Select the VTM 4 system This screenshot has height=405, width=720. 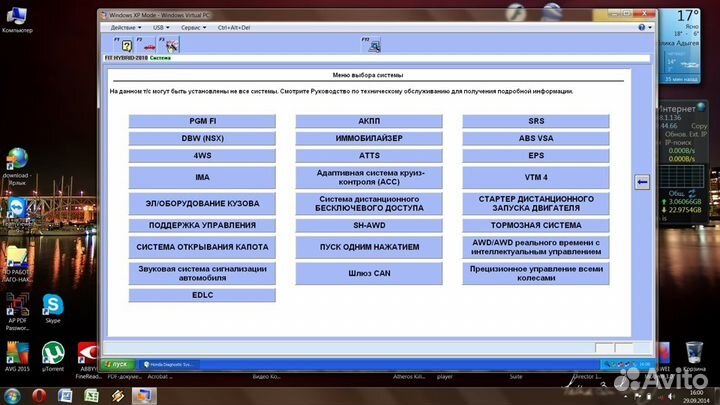[x=536, y=177]
